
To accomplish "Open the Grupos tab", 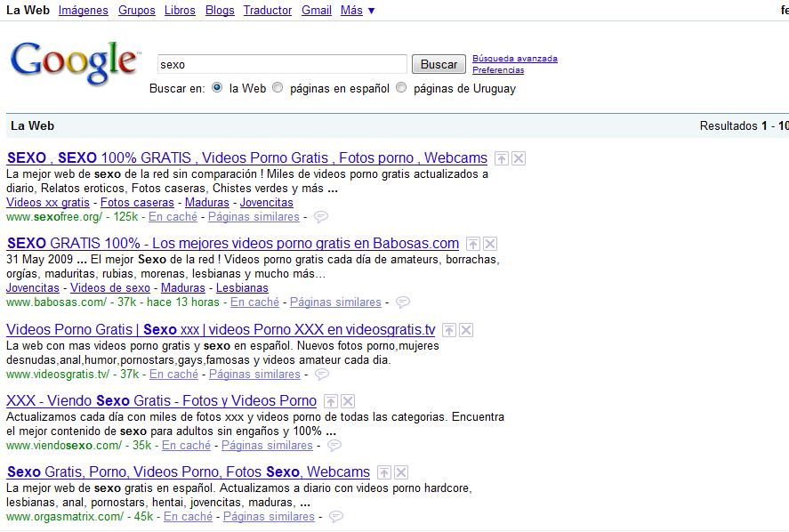I will (x=136, y=10).
